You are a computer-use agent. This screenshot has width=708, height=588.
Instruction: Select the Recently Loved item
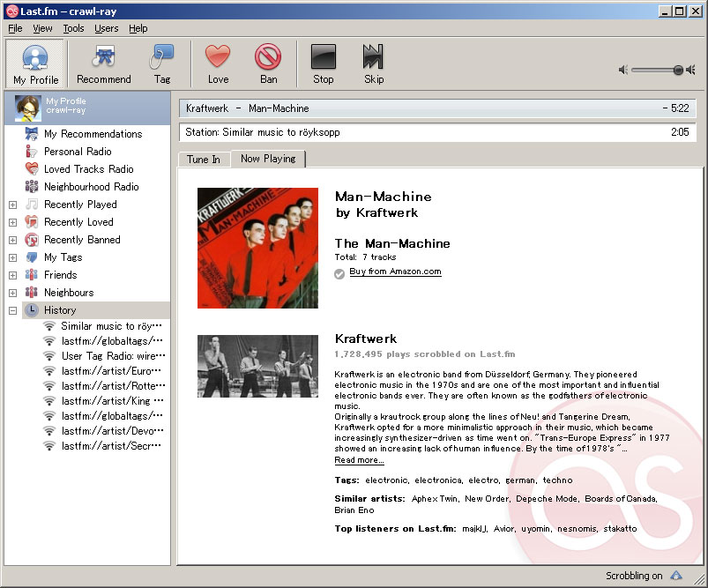[78, 222]
